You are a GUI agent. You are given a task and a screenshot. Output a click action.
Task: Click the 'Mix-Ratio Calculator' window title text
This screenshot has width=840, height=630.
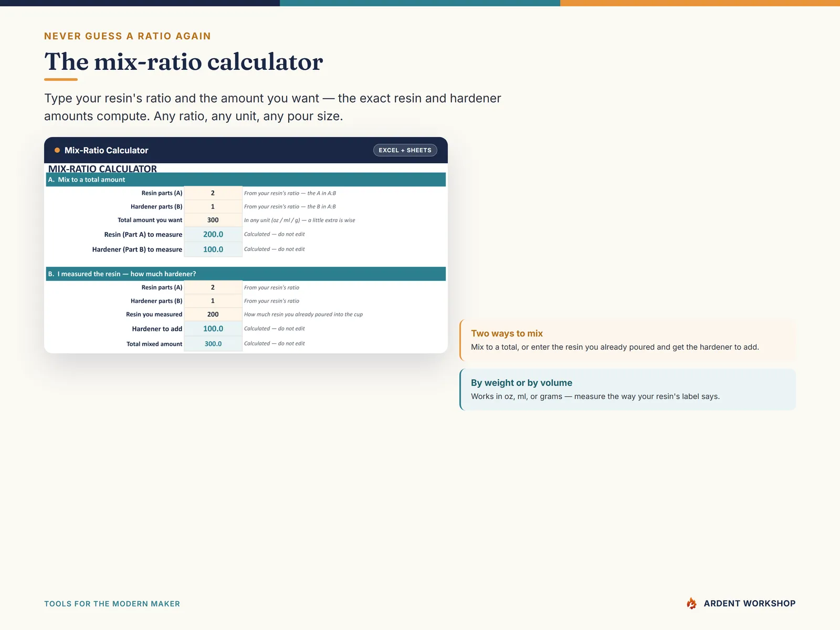106,150
